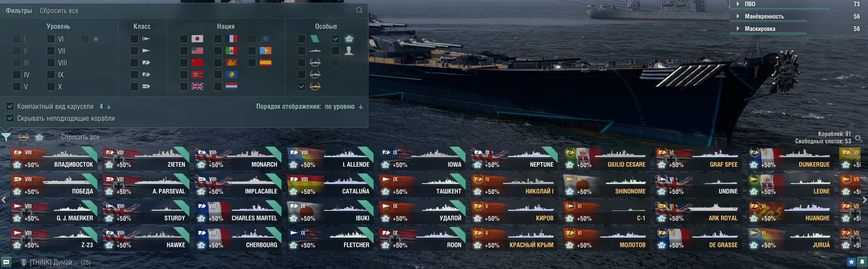Screen dimensions: 868x269
Task: Click the carousel right arrow
Action: point(864,200)
